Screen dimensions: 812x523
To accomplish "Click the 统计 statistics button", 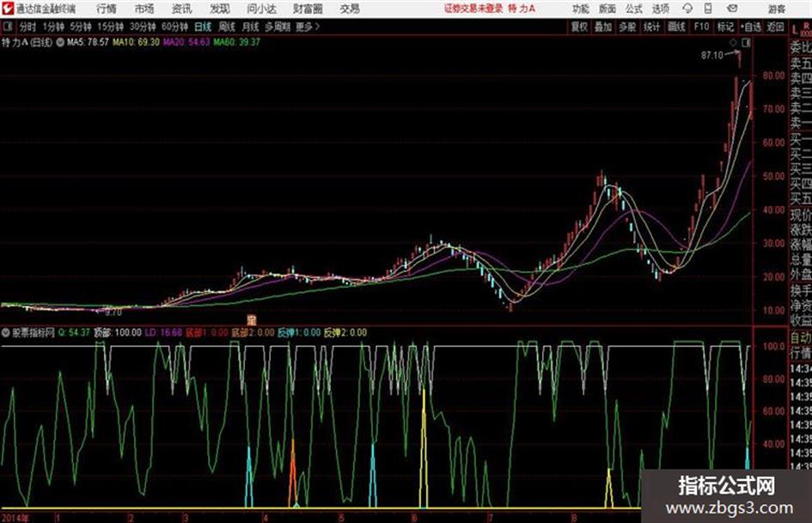I will coord(651,27).
